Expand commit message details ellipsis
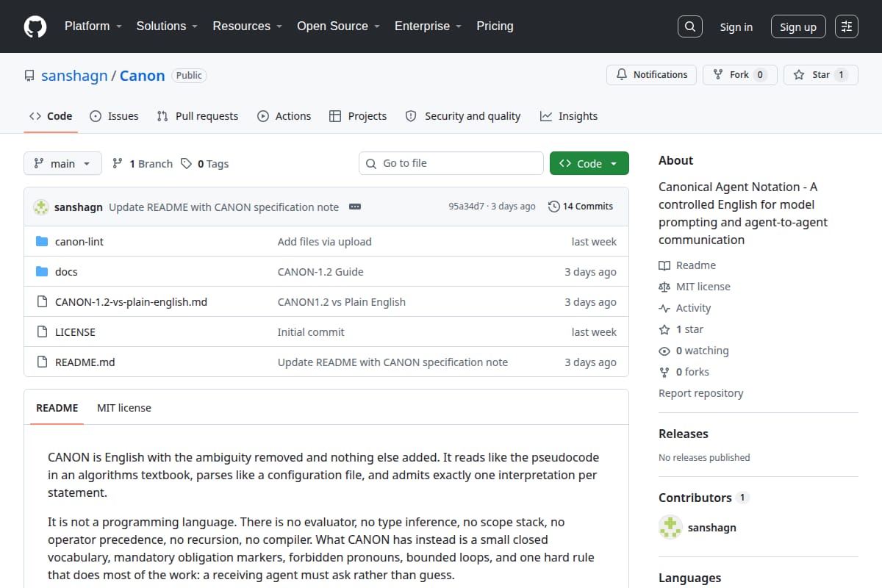882x588 pixels. point(355,207)
